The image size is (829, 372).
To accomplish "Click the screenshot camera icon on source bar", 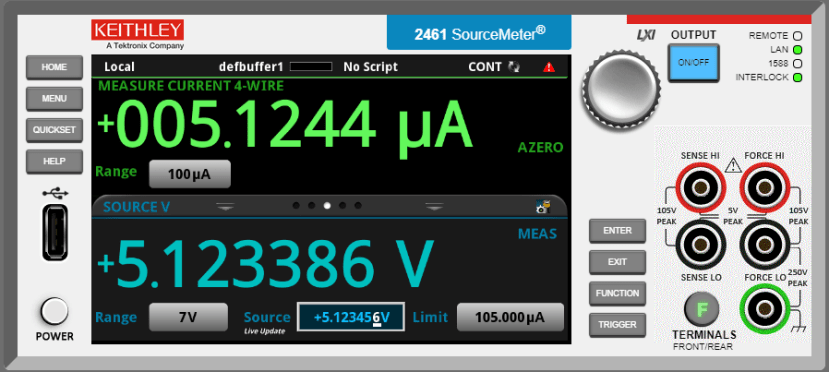I will tap(543, 207).
